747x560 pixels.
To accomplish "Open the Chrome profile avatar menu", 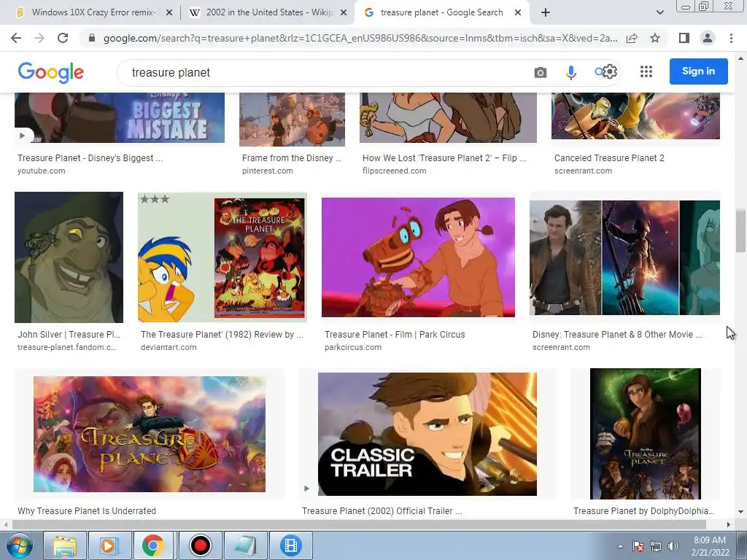I will pos(708,38).
